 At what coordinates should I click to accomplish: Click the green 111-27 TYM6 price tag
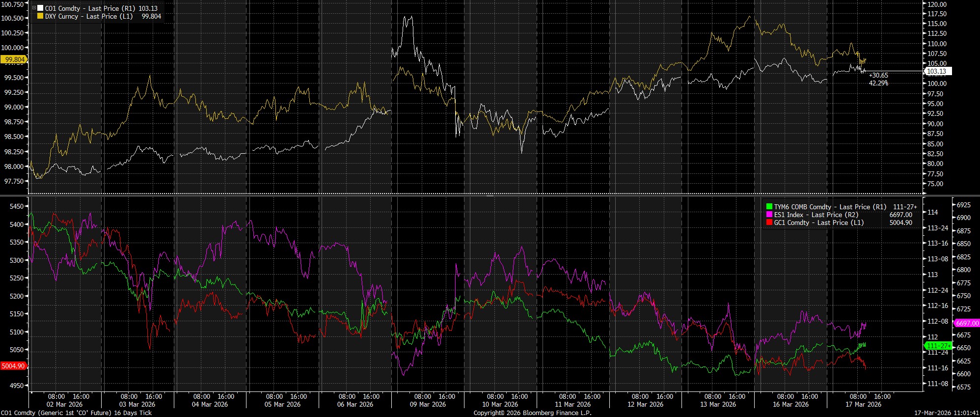pos(937,346)
